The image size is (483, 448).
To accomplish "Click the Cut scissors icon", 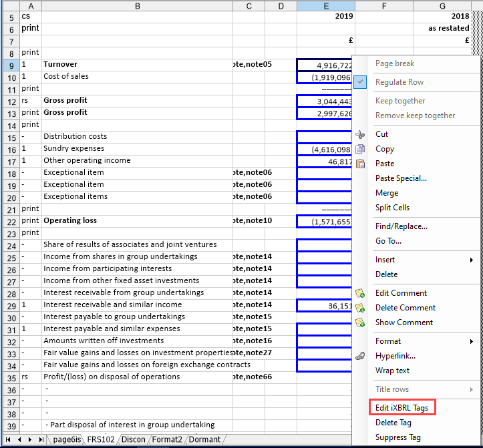I will click(x=360, y=135).
